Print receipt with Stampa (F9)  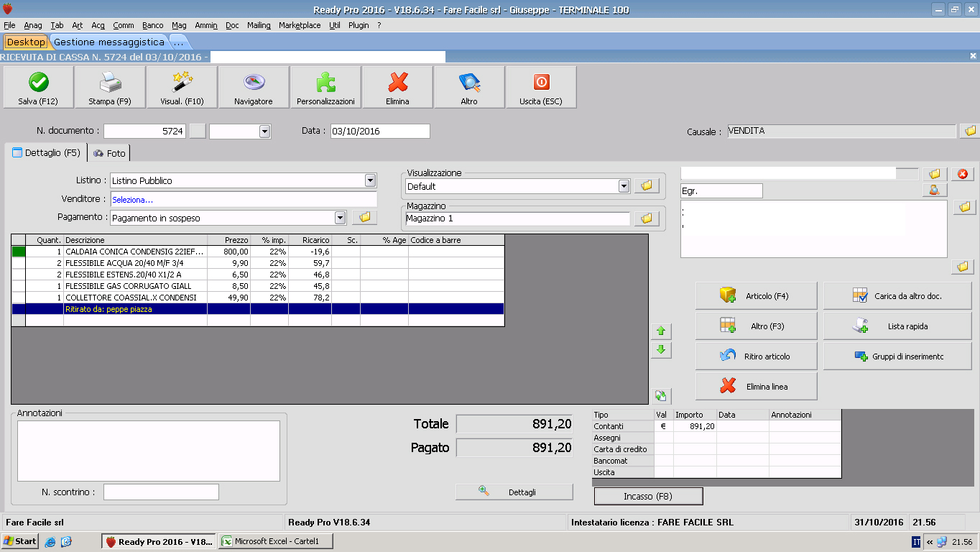tap(110, 83)
